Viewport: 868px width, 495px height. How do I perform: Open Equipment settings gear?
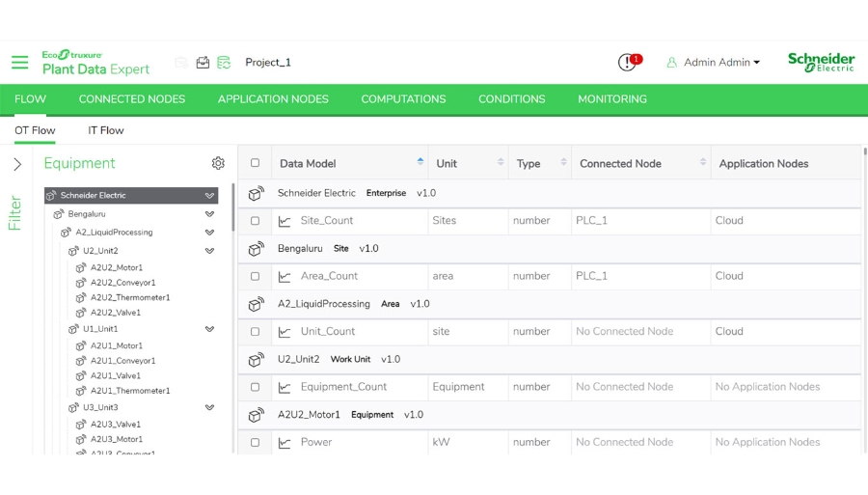(x=218, y=163)
